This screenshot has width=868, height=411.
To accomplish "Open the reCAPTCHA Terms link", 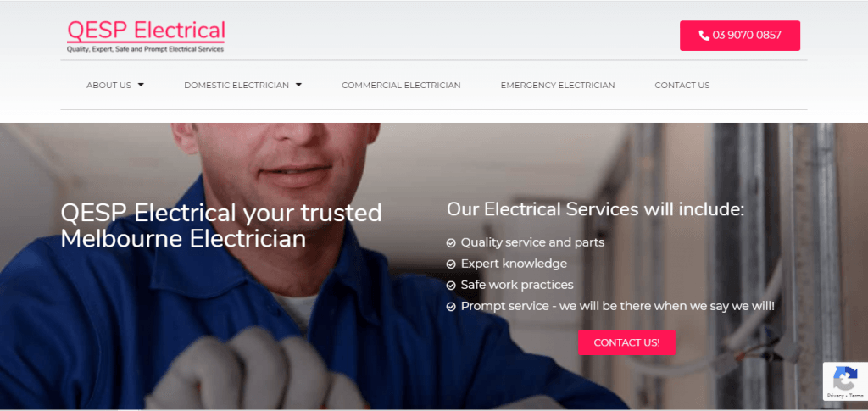I will tap(856, 396).
